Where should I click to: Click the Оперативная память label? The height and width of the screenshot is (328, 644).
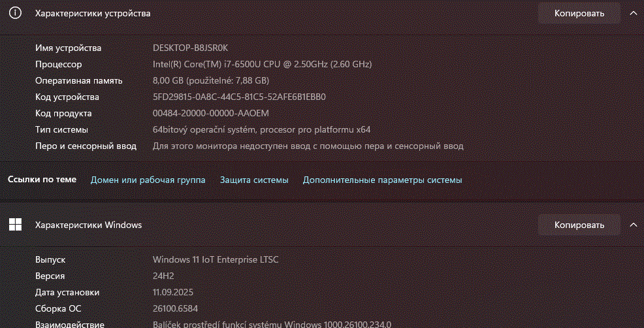pos(79,80)
